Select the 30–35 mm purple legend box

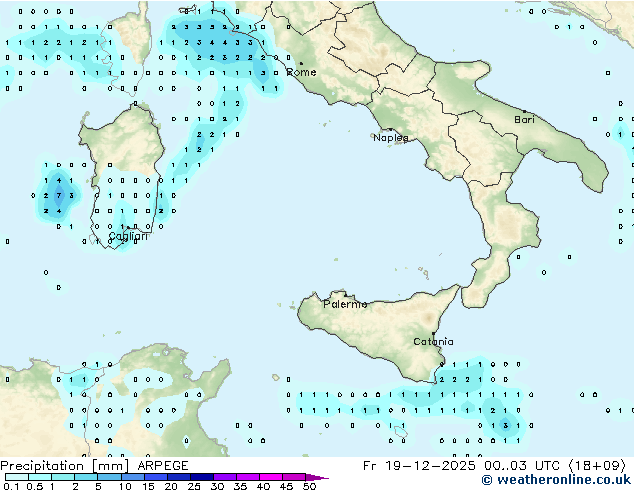click(224, 477)
